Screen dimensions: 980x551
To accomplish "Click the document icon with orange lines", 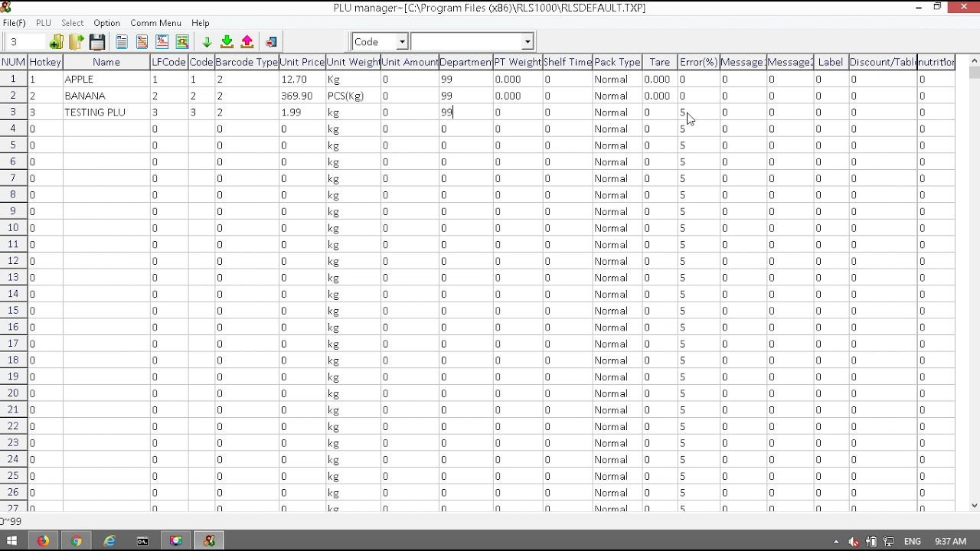I will (142, 42).
